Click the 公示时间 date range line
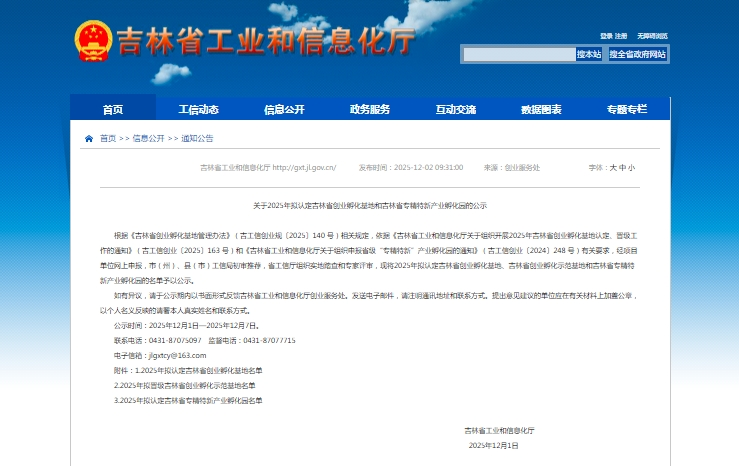This screenshot has height=466, width=739. click(187, 326)
